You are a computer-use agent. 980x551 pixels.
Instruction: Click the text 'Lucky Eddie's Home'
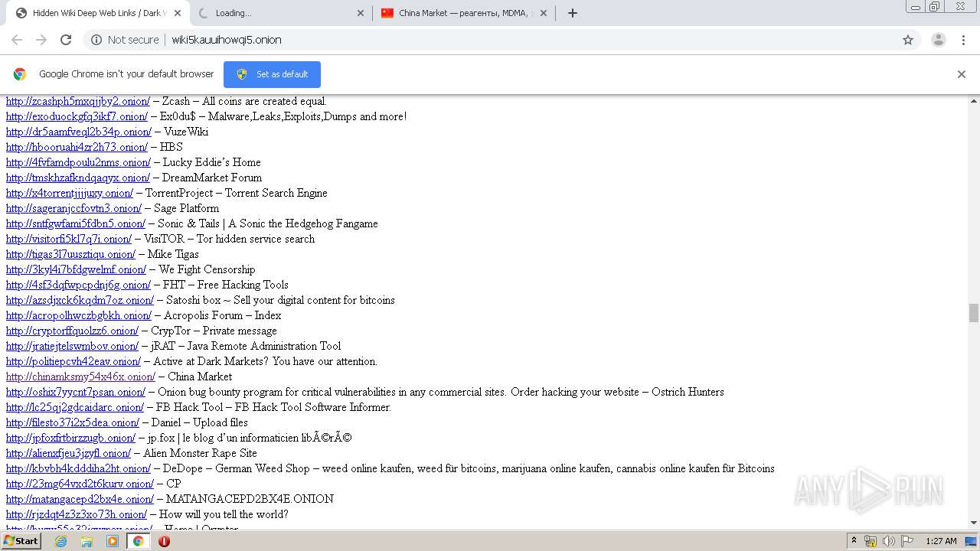(212, 162)
